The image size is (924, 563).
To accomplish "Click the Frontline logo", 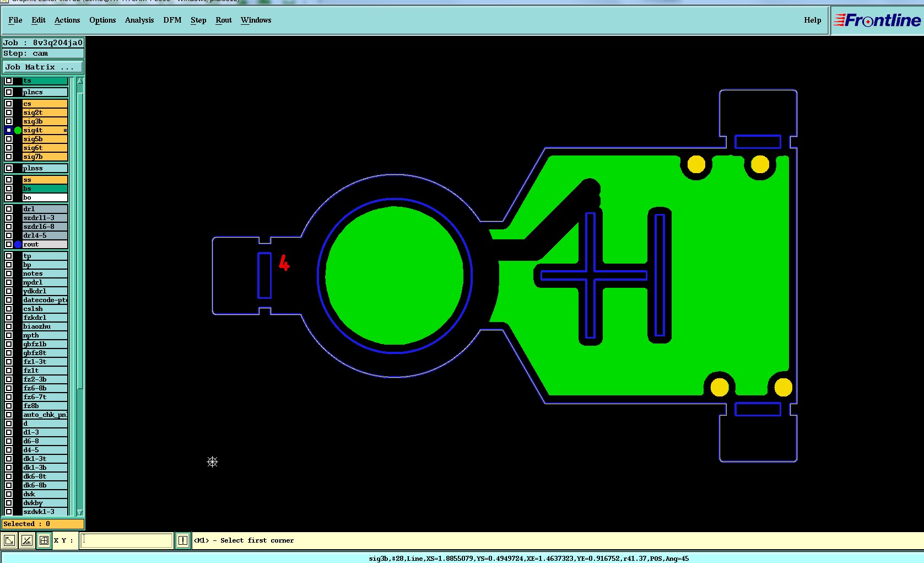I will click(877, 20).
